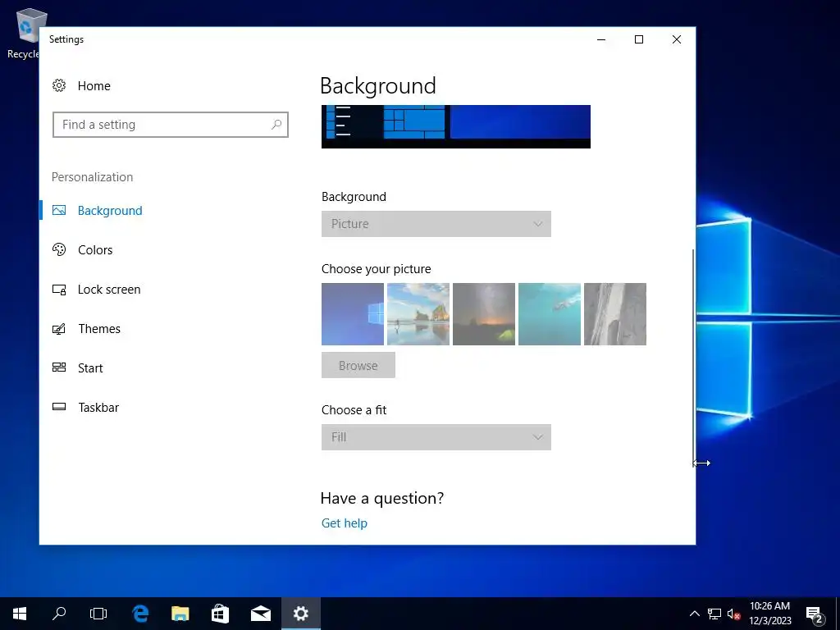Open Taskbar settings page

coord(98,407)
